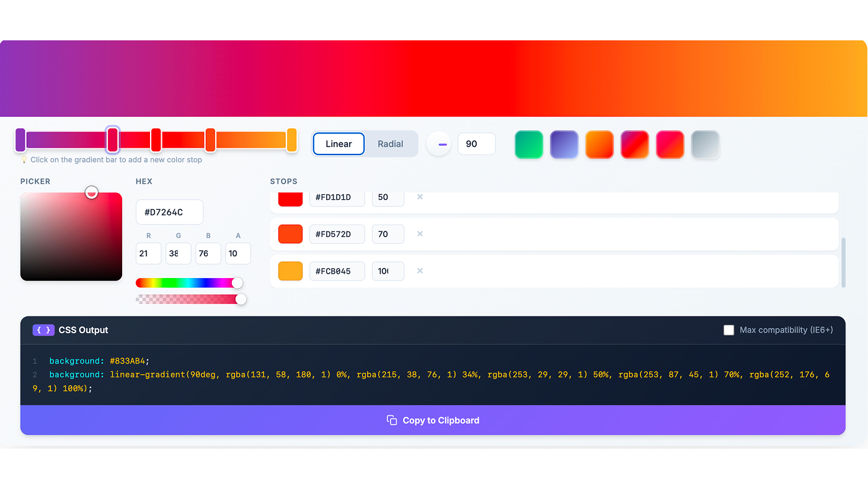Viewport: 868px width, 489px height.
Task: Select the yellow stop handle at gradient end
Action: coord(291,140)
